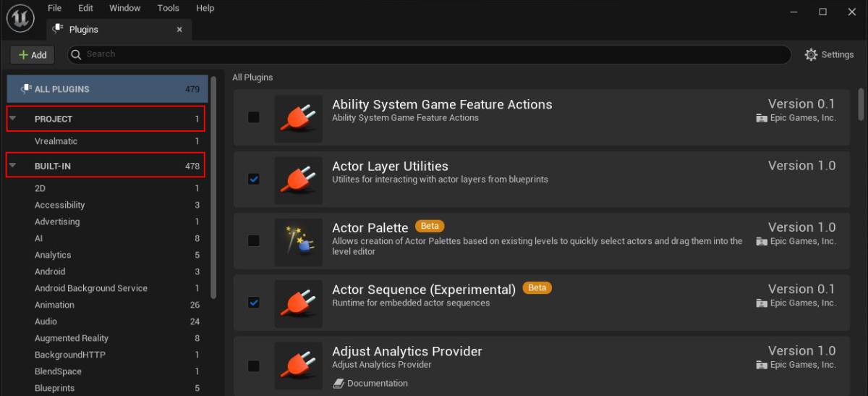This screenshot has height=396, width=868.
Task: Click Epic Games, Inc. on Ability System row
Action: (803, 118)
